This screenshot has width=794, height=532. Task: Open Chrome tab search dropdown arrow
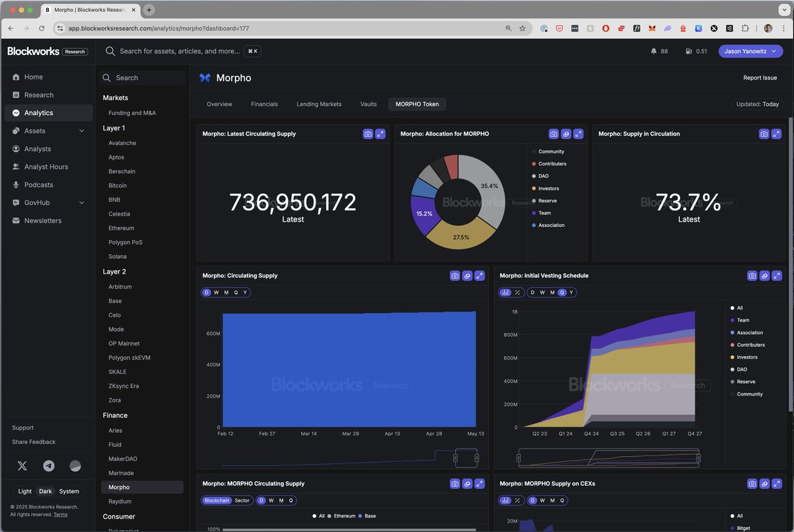click(x=783, y=10)
